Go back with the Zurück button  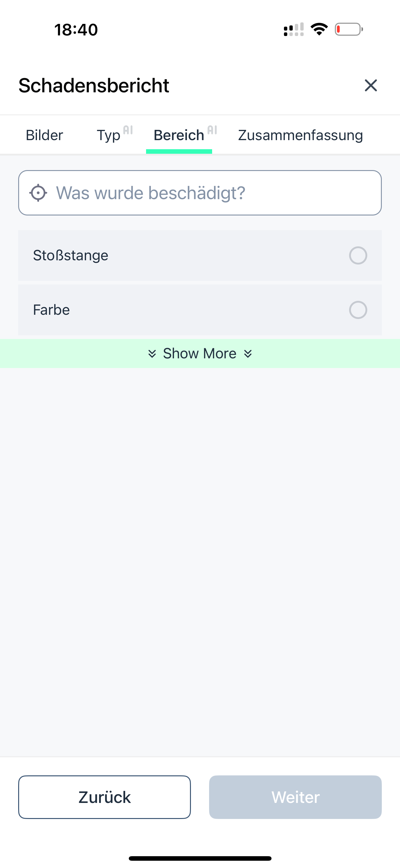105,797
